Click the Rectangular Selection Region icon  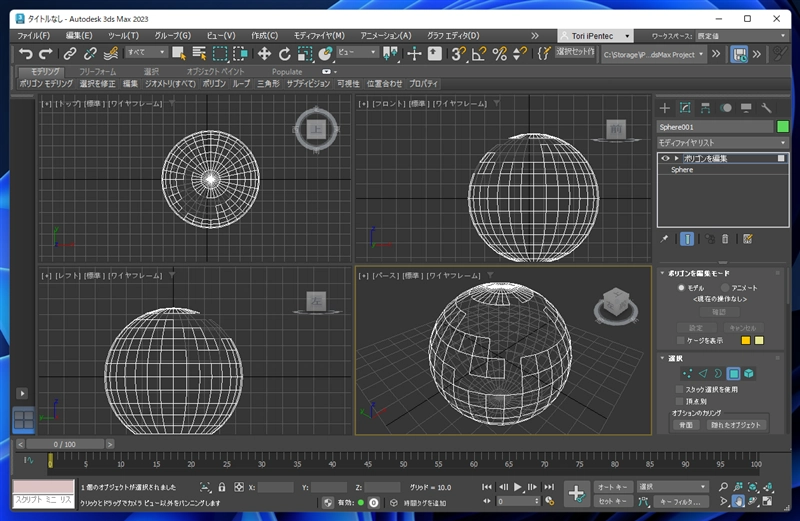[220, 53]
